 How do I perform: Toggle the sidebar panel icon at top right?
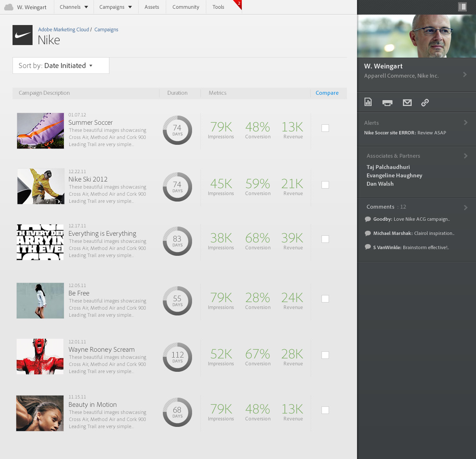pos(462,7)
